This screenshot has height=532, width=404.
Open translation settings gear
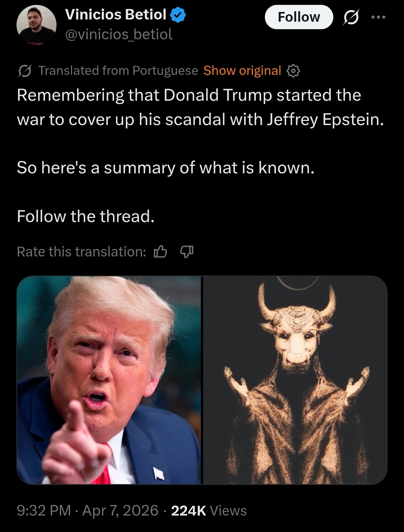click(293, 71)
